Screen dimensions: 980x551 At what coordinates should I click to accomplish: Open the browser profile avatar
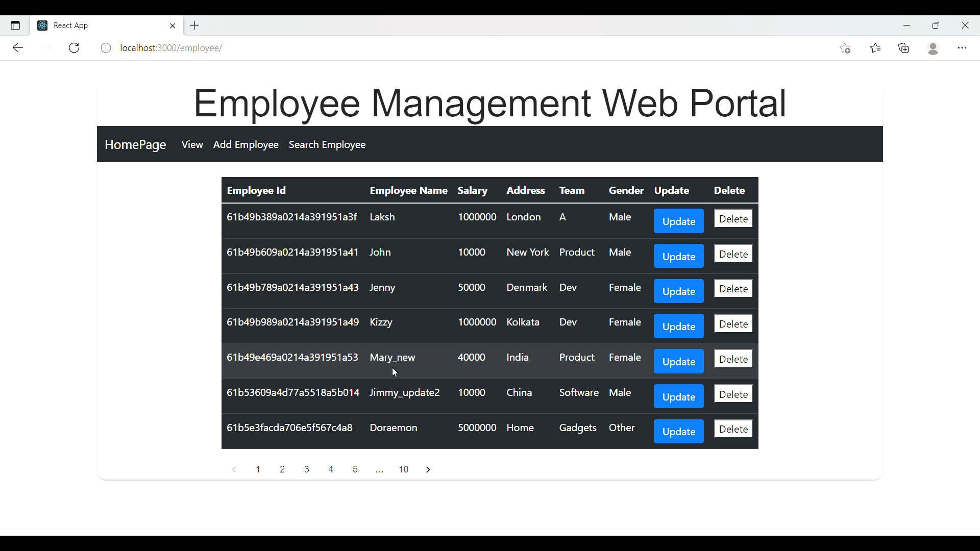coord(933,47)
